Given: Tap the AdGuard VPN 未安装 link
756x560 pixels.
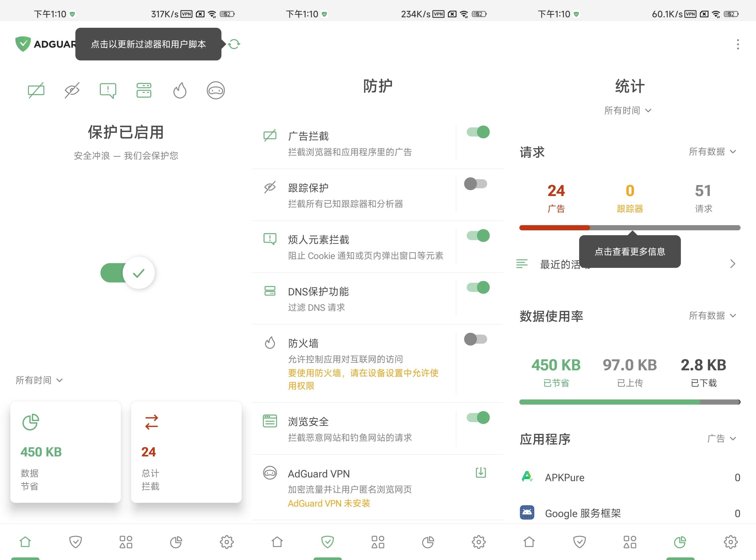Looking at the screenshot, I should click(329, 503).
